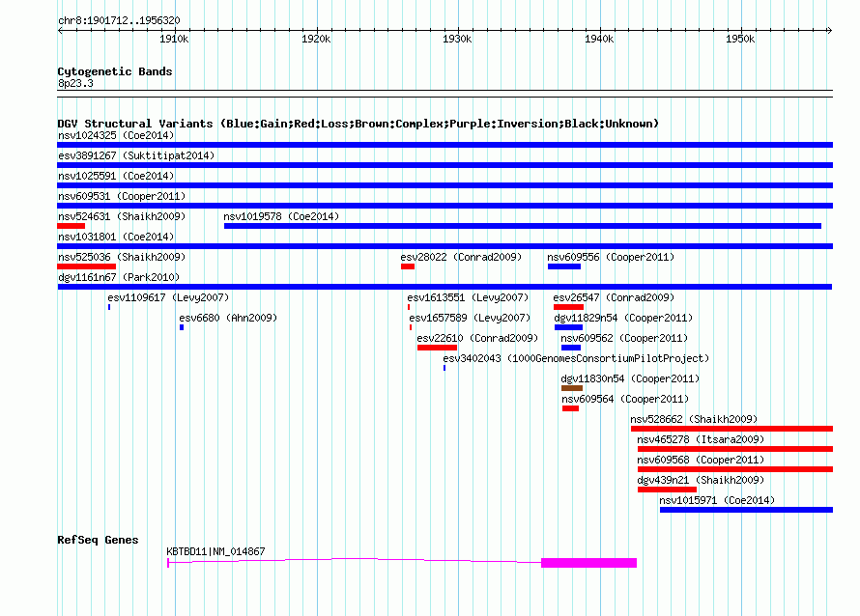Viewport: 860px width, 616px height.
Task: Open the esv1657589 (Levy2007) variant label
Action: 470,318
